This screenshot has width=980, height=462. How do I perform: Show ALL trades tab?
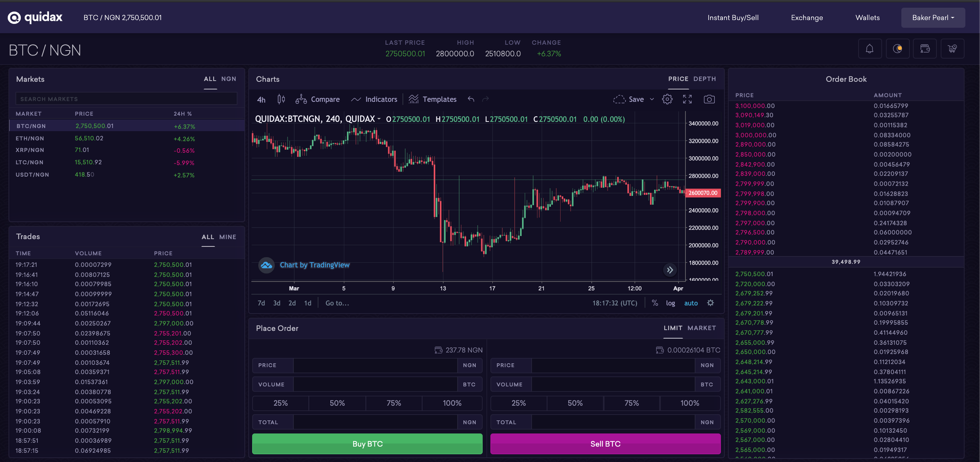pos(208,237)
